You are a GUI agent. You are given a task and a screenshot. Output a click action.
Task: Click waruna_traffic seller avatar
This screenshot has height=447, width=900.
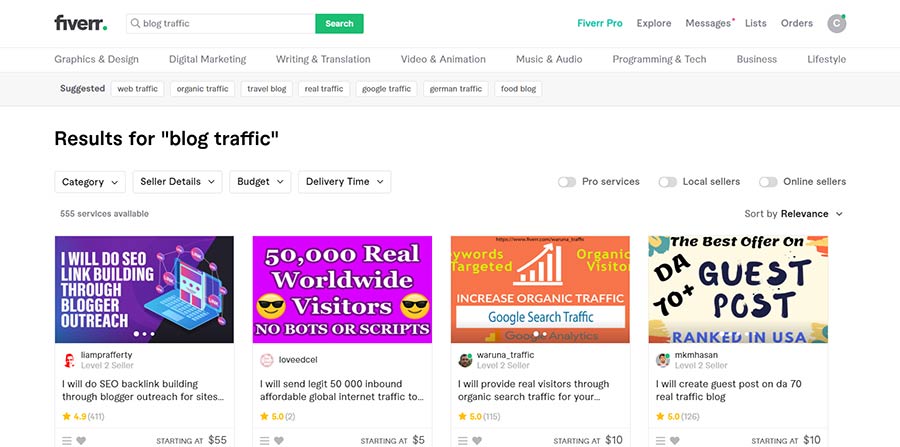[465, 360]
